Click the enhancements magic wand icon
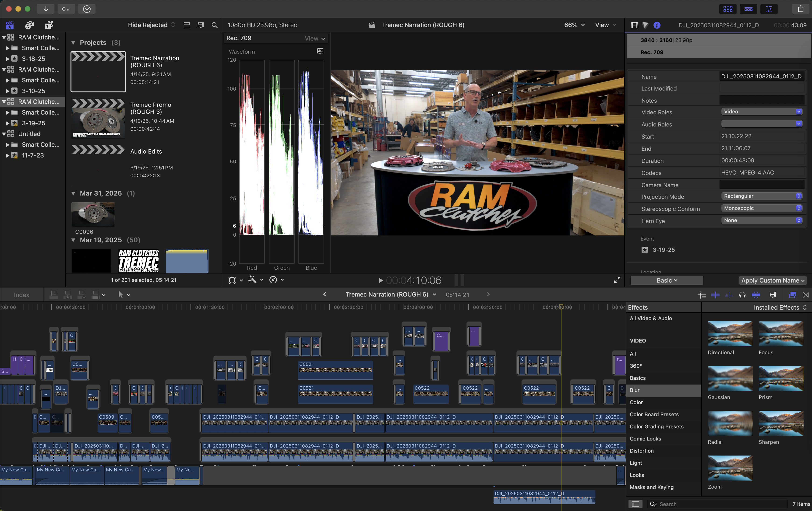The width and height of the screenshot is (812, 511). [x=252, y=280]
